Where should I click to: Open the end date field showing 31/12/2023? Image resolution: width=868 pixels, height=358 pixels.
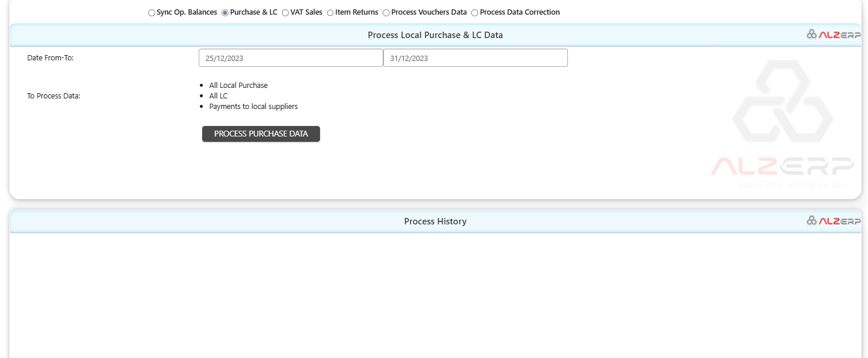coord(475,57)
